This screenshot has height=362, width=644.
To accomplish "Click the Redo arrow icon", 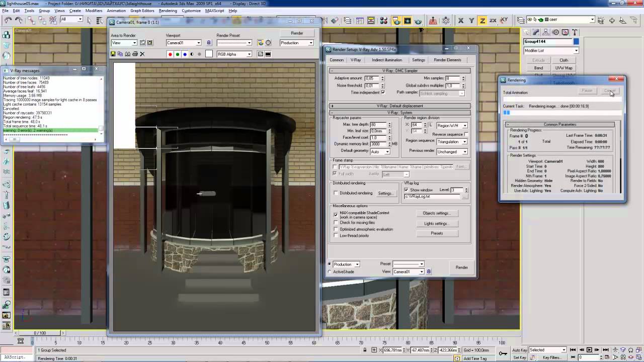I will pyautogui.click(x=19, y=20).
